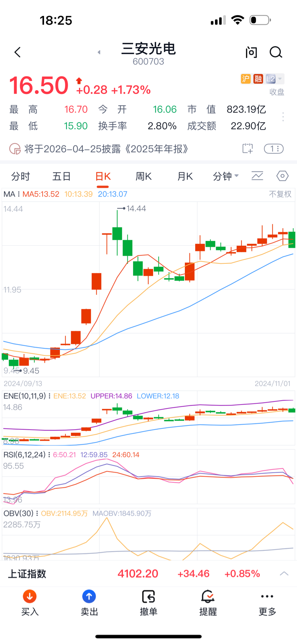Tap the battery status icon
This screenshot has width=297, height=644.
pyautogui.click(x=260, y=20)
